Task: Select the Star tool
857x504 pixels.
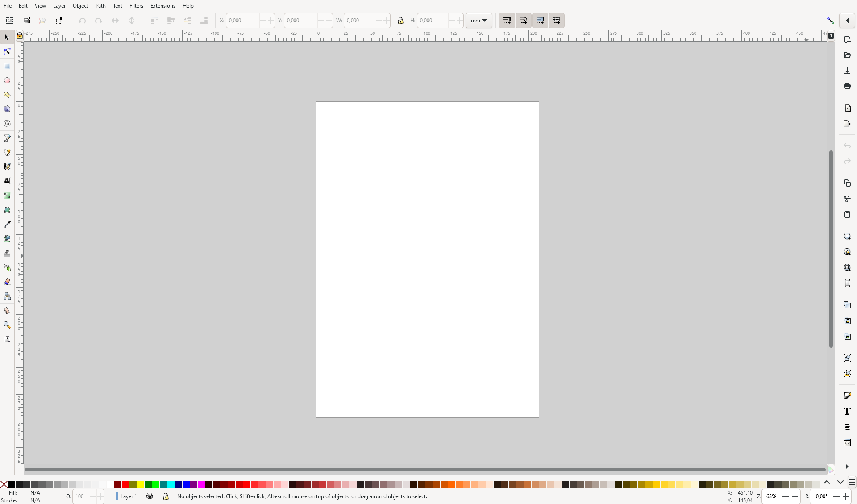Action: point(7,95)
